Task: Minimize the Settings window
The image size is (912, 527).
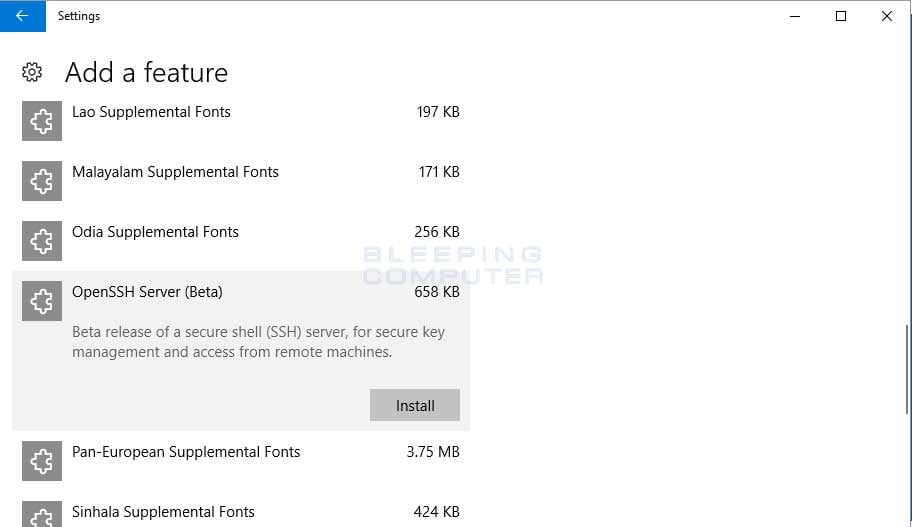Action: coord(795,16)
